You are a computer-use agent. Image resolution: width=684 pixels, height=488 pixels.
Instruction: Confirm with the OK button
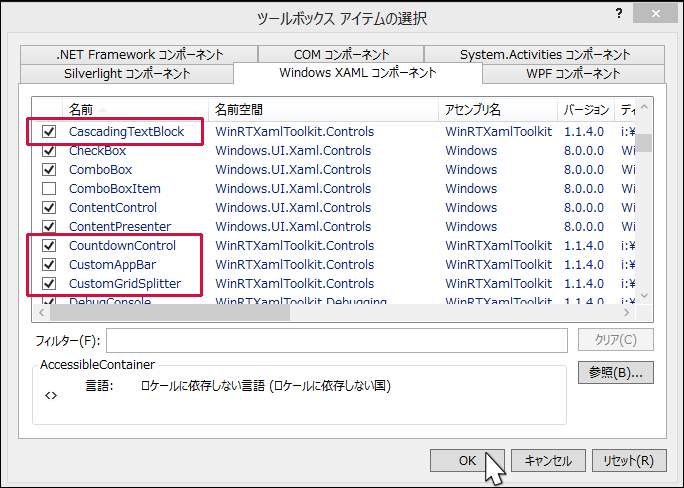pyautogui.click(x=467, y=461)
